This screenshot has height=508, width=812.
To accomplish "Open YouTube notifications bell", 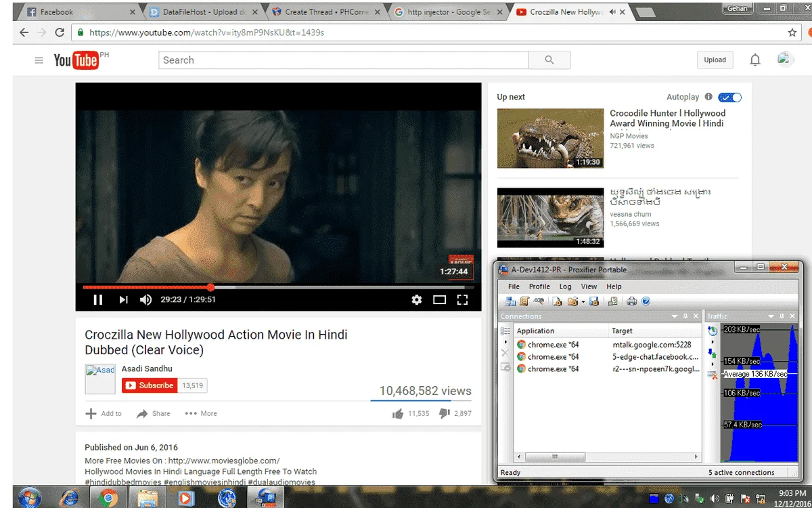I will [755, 60].
